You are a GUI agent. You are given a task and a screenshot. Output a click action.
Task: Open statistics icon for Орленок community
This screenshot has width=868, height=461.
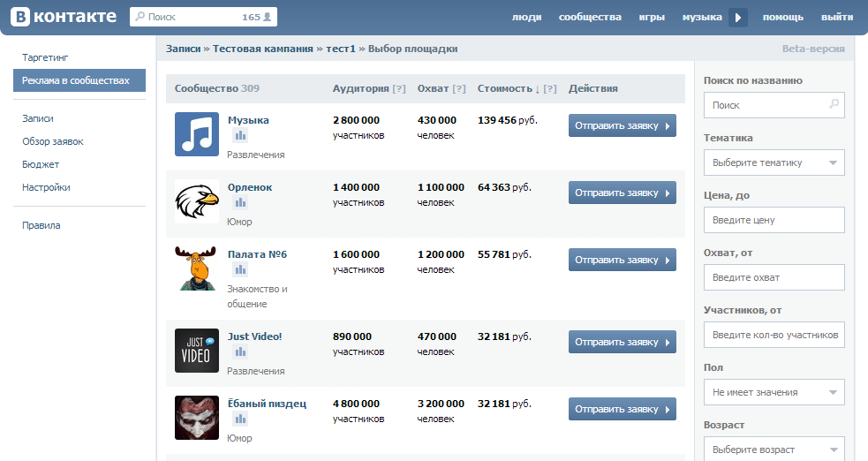click(239, 202)
